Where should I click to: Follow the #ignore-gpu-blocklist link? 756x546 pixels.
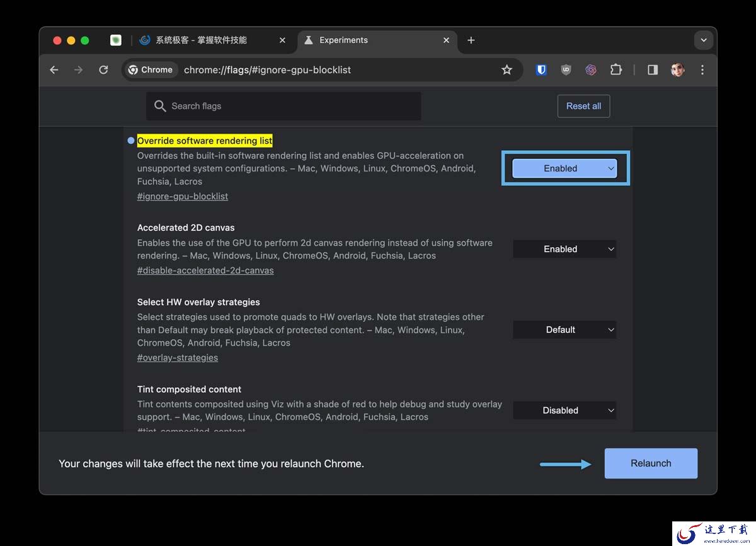(x=183, y=196)
